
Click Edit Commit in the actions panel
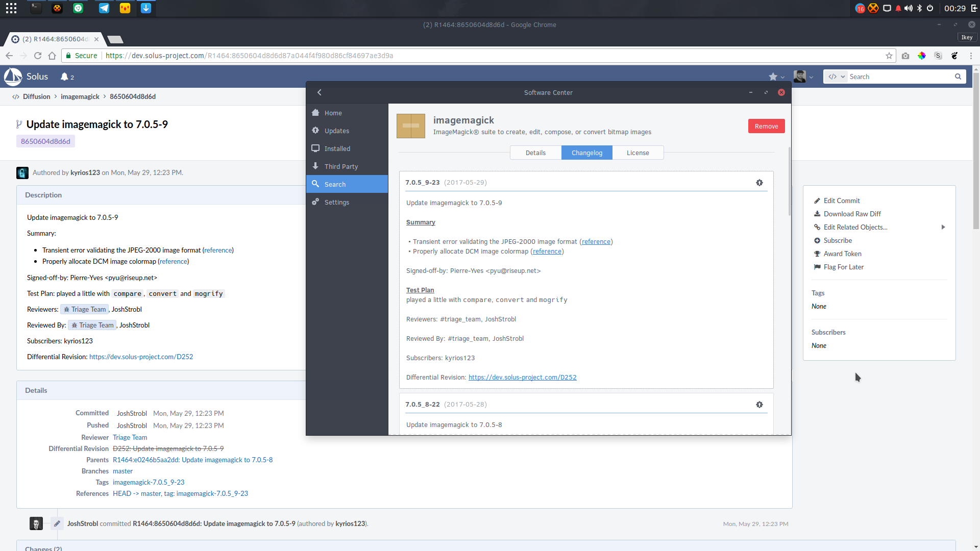click(842, 201)
